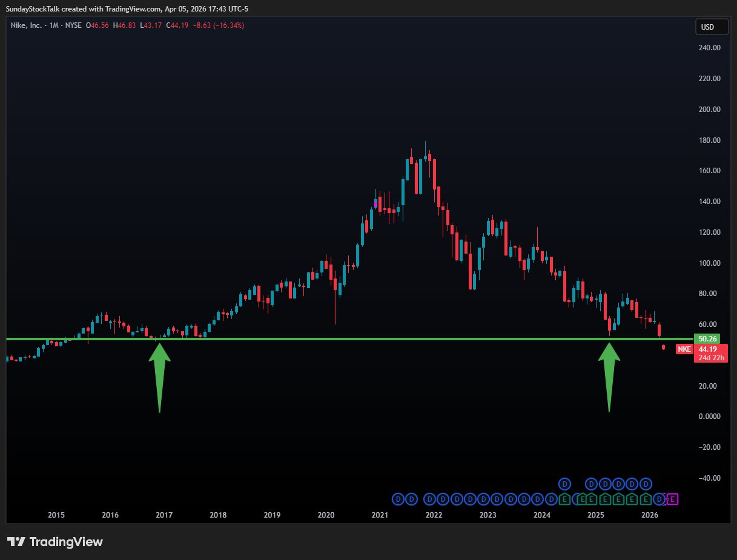This screenshot has width=737, height=560.
Task: Click the 2024 label on time axis
Action: (x=542, y=515)
